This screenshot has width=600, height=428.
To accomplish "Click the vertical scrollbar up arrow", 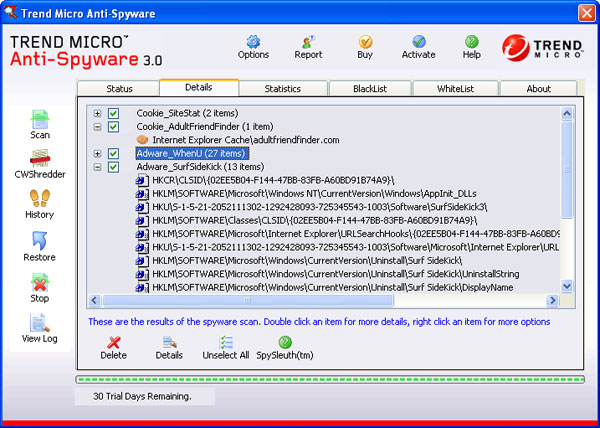I will [x=567, y=114].
